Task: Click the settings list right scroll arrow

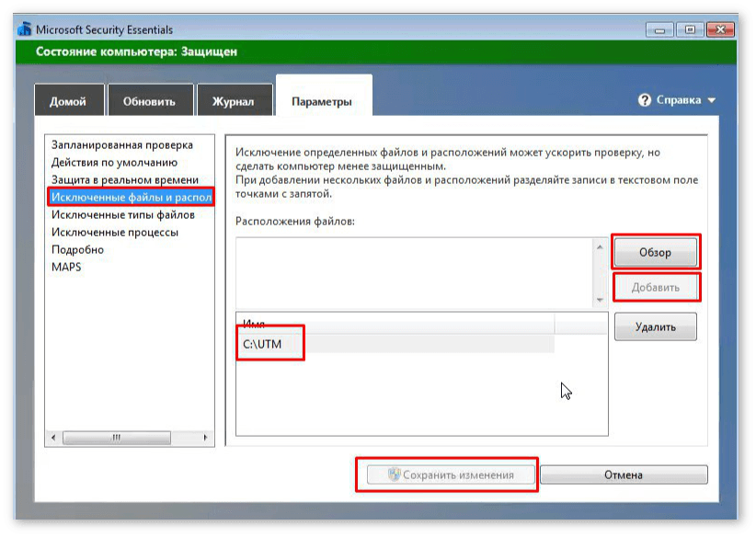Action: [206, 438]
